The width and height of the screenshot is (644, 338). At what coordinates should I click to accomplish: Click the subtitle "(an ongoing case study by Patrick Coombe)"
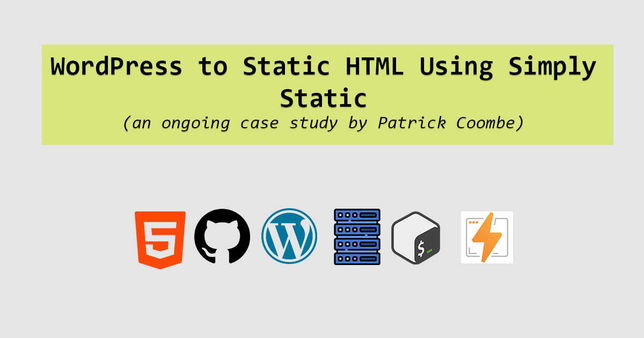[323, 123]
